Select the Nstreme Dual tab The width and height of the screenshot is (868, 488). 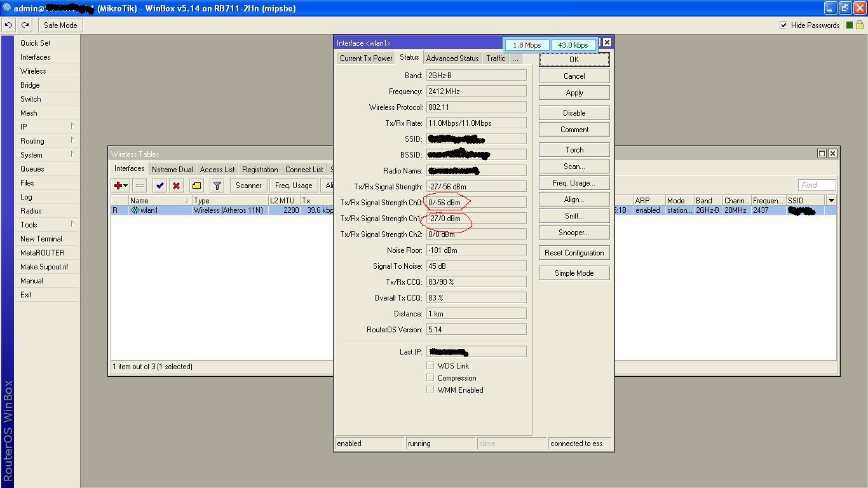tap(172, 170)
